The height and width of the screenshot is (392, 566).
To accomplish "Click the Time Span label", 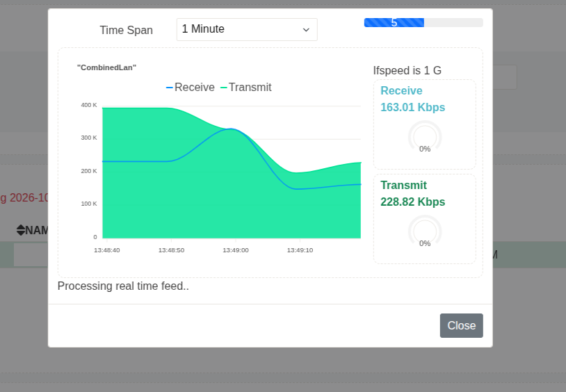I will coord(127,30).
